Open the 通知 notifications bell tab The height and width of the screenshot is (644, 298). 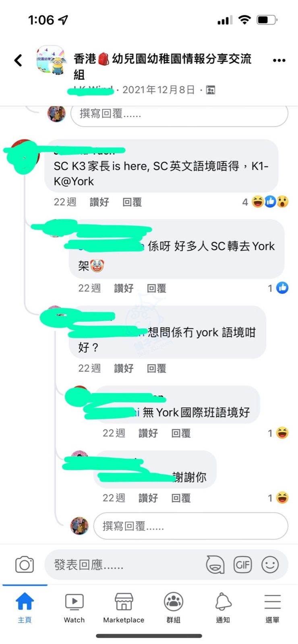(x=223, y=608)
